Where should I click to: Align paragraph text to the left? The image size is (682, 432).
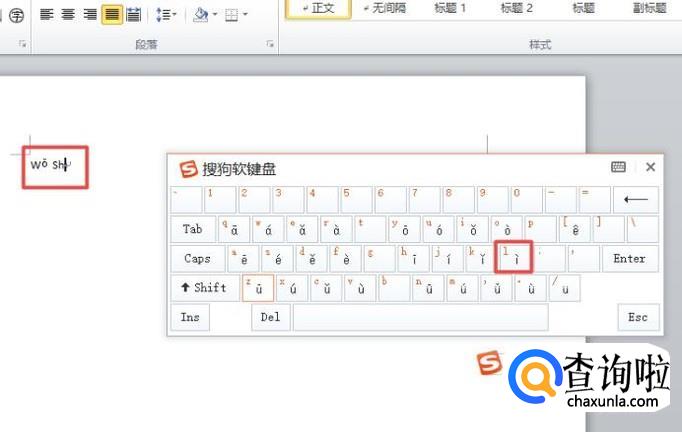point(47,14)
